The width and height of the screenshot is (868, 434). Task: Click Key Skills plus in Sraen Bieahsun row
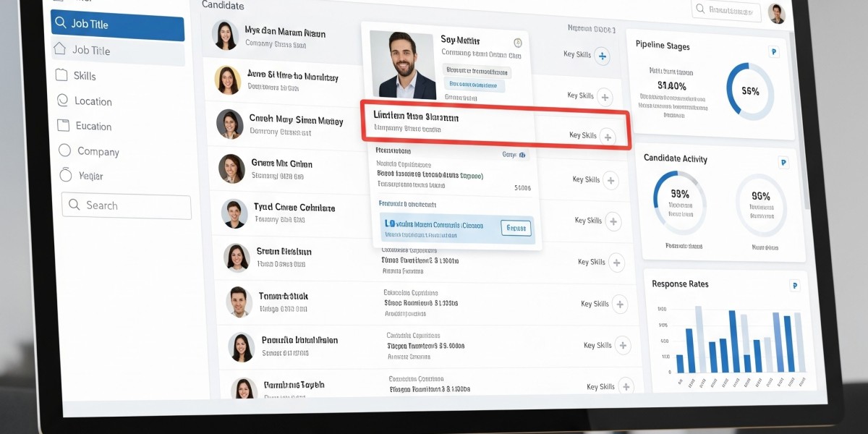tap(616, 263)
